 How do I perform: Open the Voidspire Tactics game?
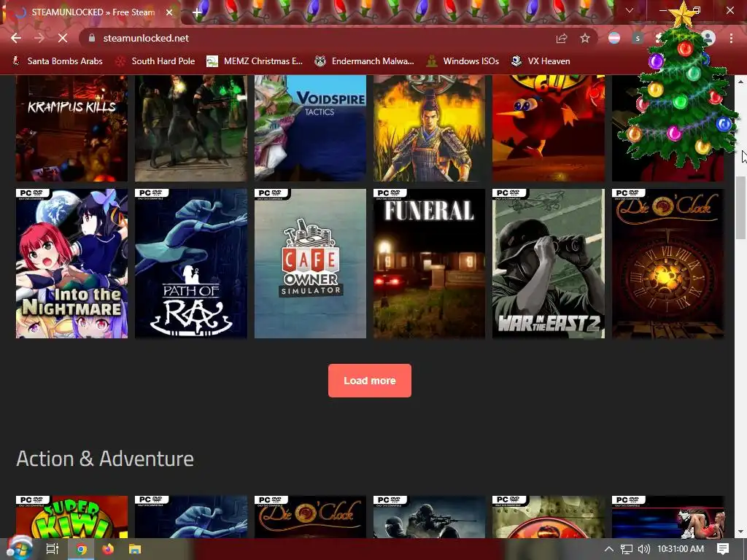310,128
